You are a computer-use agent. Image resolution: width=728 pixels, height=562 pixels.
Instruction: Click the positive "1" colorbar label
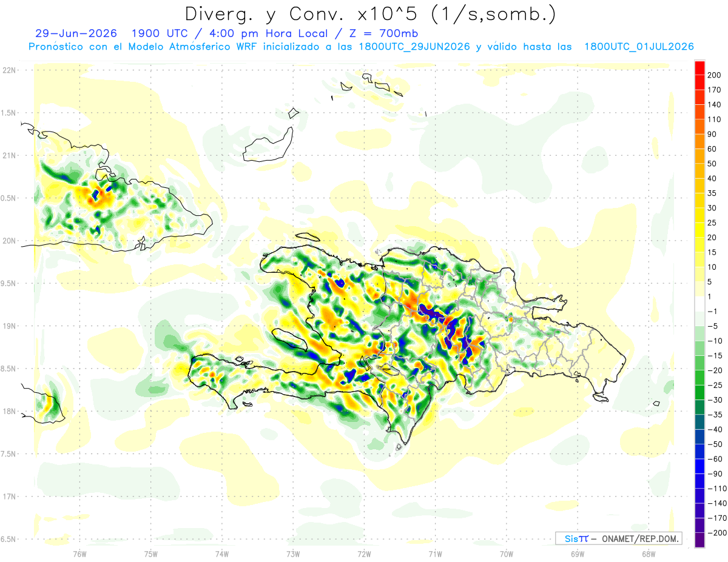[x=710, y=296]
